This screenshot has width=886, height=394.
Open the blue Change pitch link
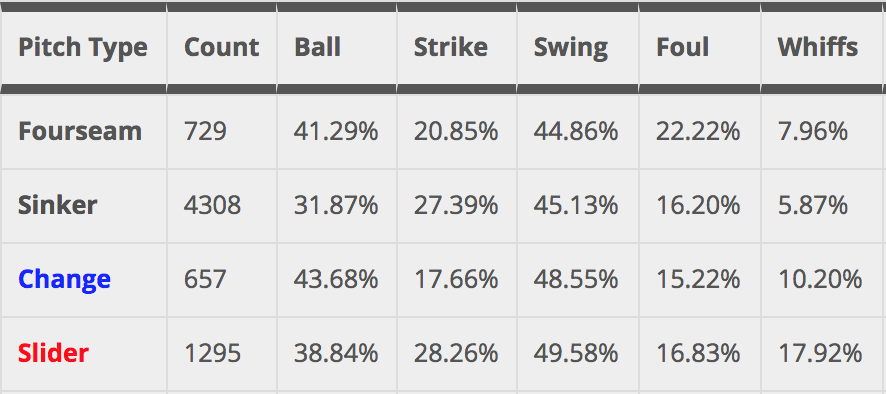click(64, 279)
